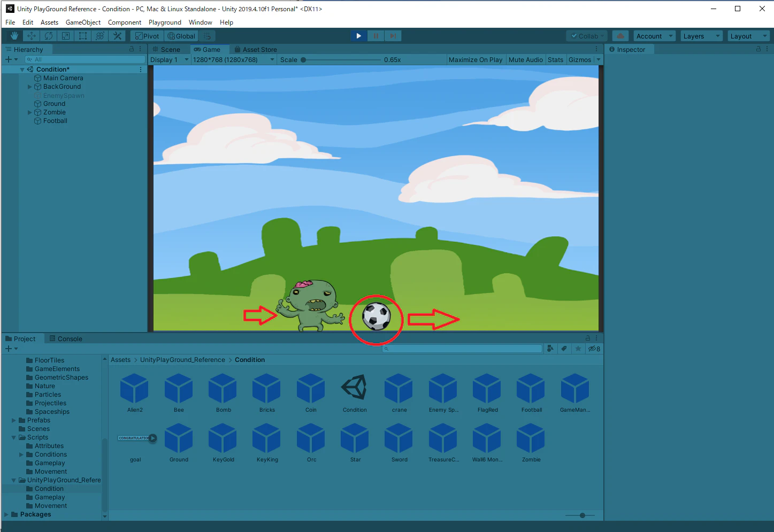Click the favorites star icon in Project
Viewport: 774px width, 532px height.
[x=578, y=349]
